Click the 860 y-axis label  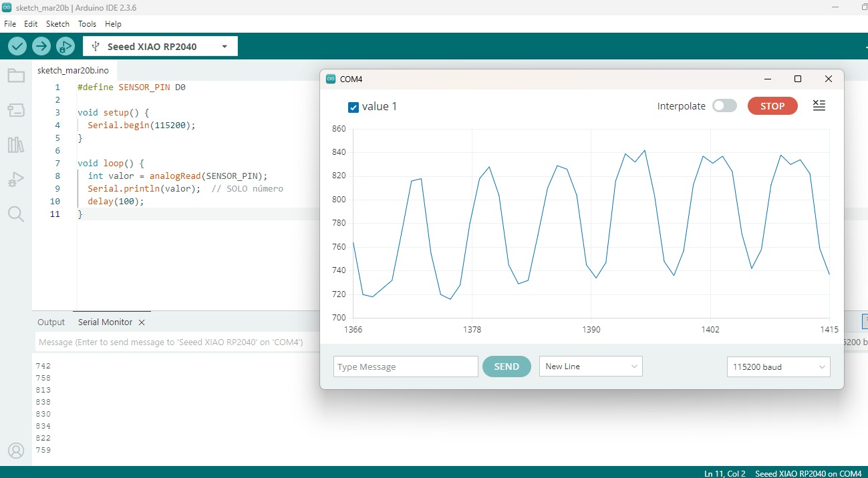[x=339, y=129]
